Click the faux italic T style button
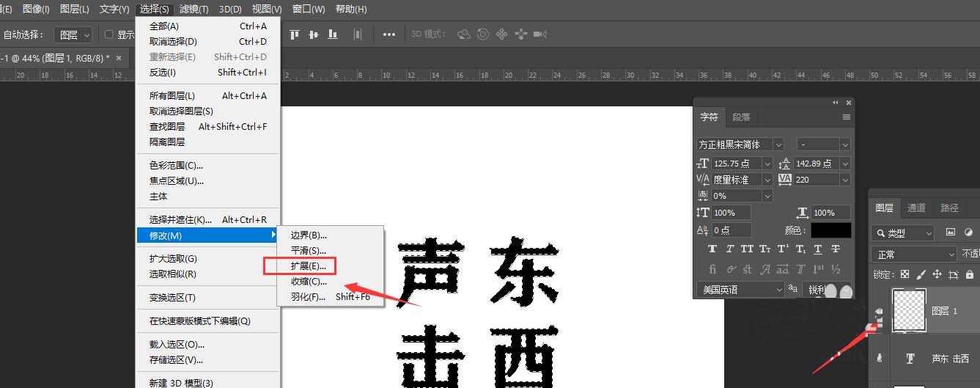Screen dimensions: 980x388 tap(730, 249)
